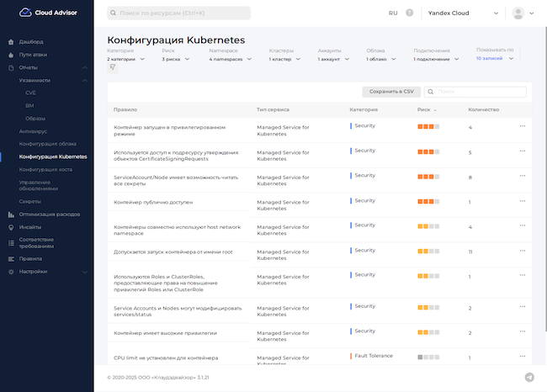Click the Отчеты document icon
Viewport: 547px width, 392px height.
11,67
